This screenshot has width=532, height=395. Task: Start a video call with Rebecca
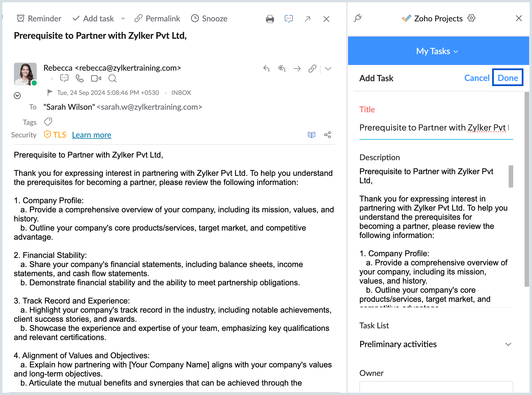[x=96, y=78]
